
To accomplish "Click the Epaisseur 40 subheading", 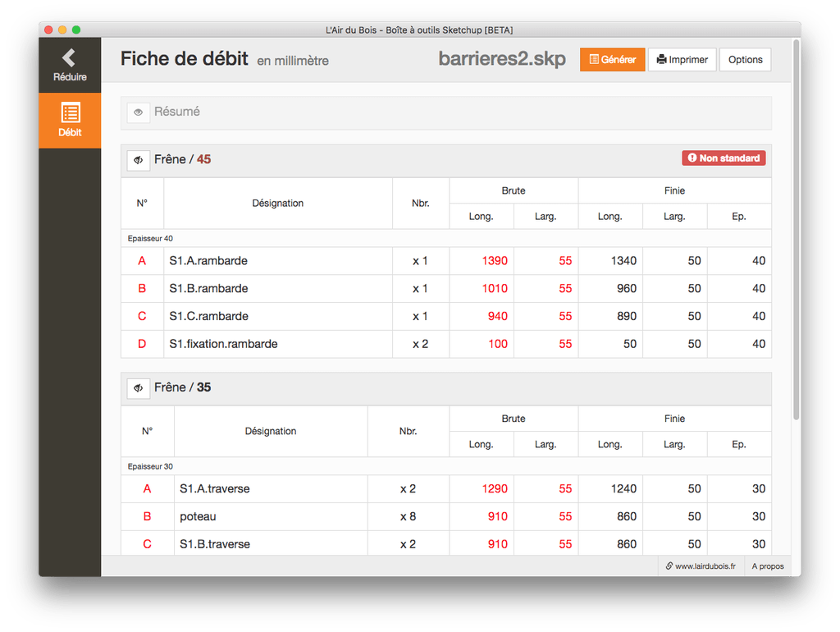I will [150, 239].
